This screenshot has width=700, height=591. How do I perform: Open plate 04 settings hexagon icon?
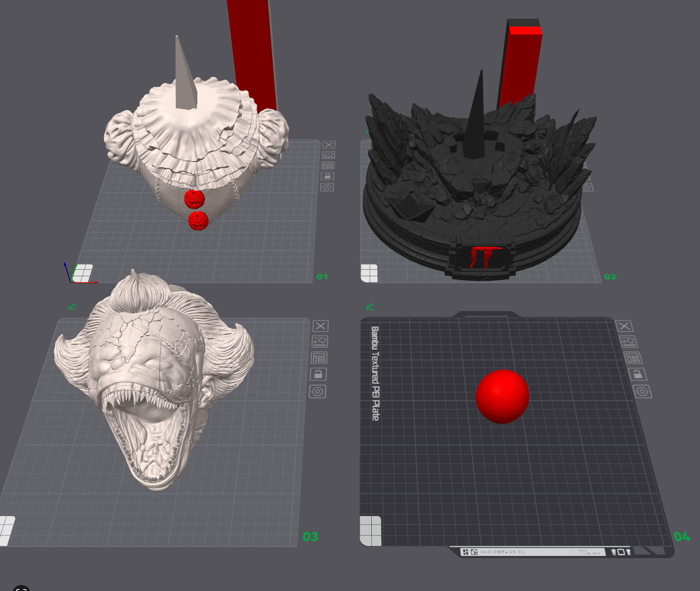(643, 391)
